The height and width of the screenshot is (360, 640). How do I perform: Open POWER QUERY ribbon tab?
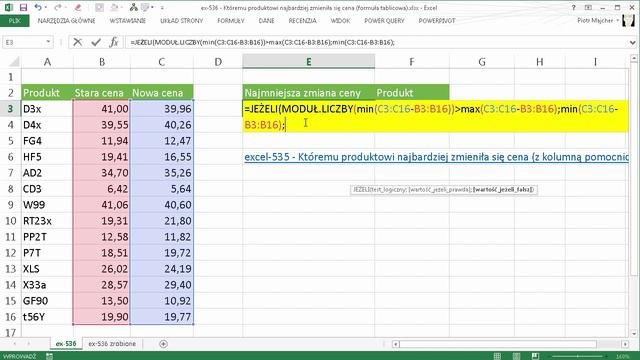pos(384,20)
